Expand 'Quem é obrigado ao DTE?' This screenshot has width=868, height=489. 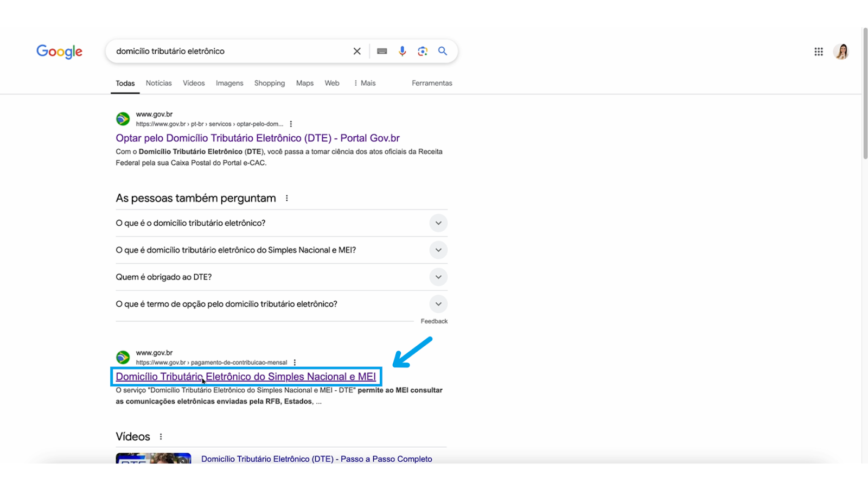coord(282,277)
